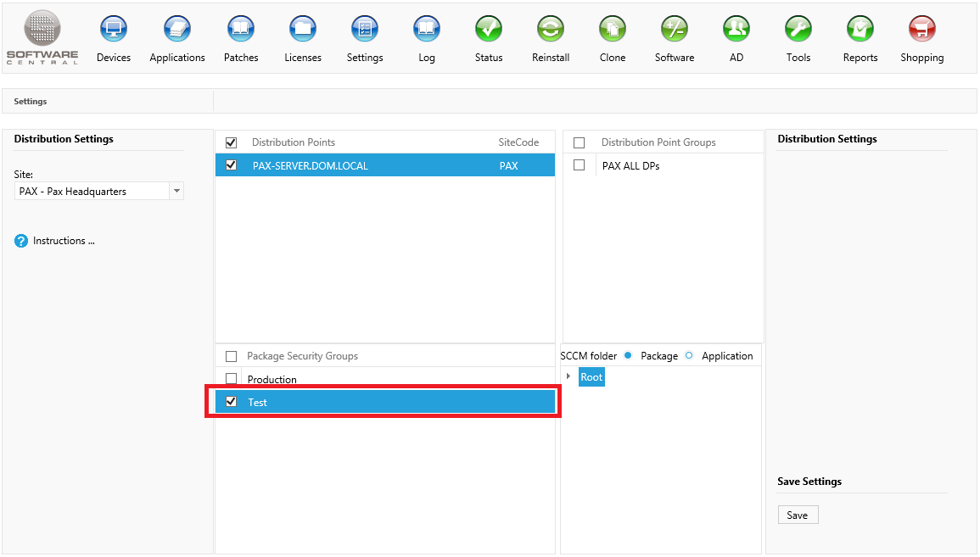The height and width of the screenshot is (557, 980).
Task: Open the Site dropdown list
Action: pos(176,192)
